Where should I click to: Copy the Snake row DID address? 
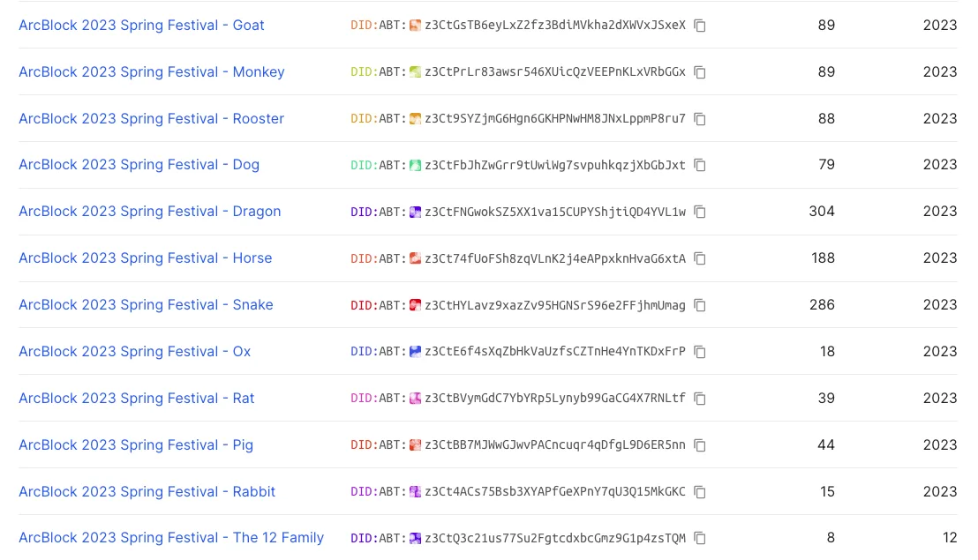[700, 305]
